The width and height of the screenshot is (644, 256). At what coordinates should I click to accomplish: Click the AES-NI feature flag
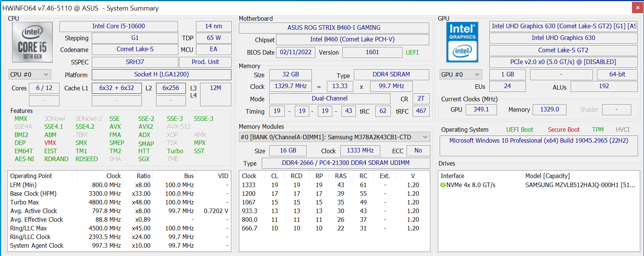click(24, 159)
